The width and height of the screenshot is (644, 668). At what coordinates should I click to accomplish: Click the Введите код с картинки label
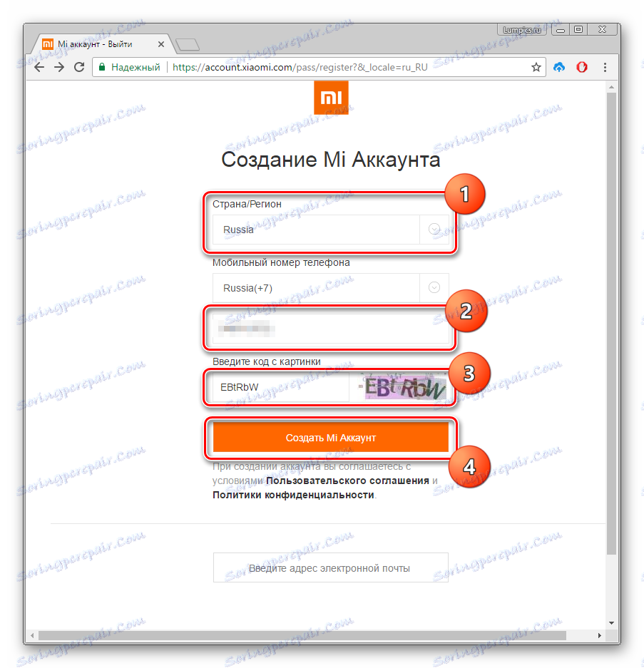point(267,361)
